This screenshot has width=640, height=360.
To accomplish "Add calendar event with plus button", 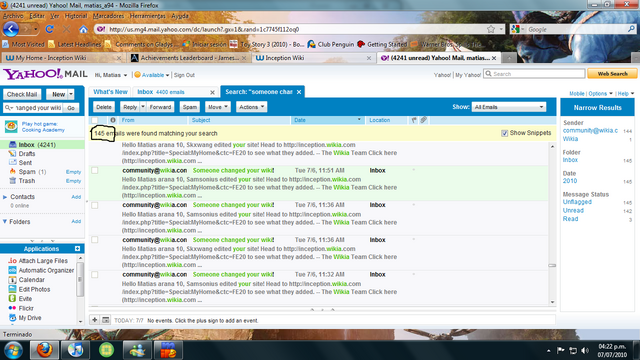I will 94,320.
